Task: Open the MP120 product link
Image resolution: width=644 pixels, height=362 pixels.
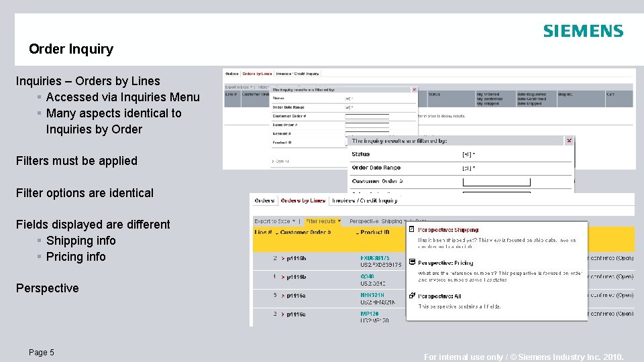Action: (369, 314)
